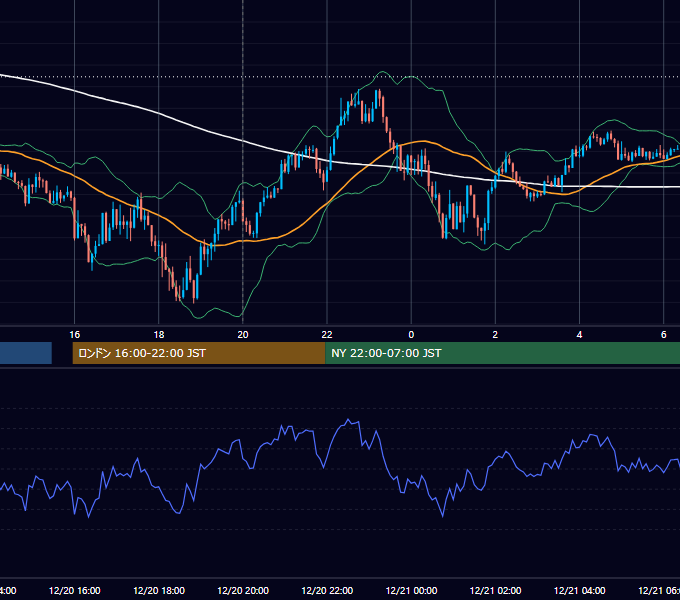Screen dimensions: 680x600
Task: Click the "12/20 16:00" date label
Action: 75,590
